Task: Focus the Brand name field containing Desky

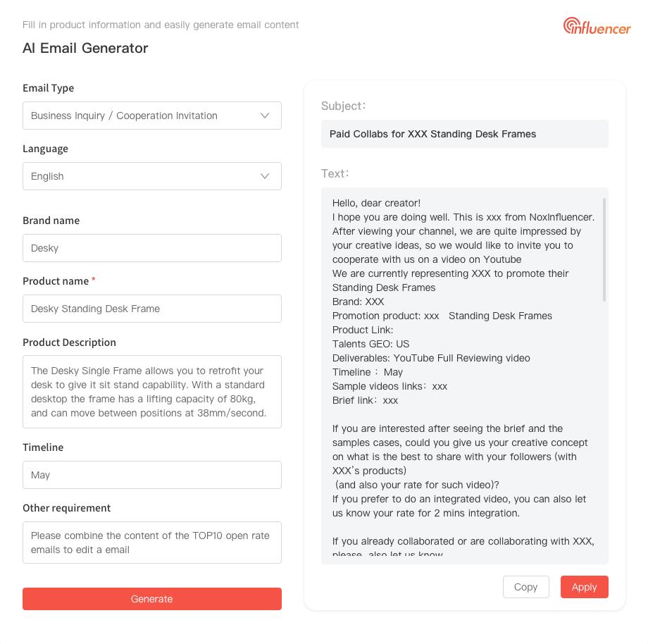Action: tap(152, 248)
